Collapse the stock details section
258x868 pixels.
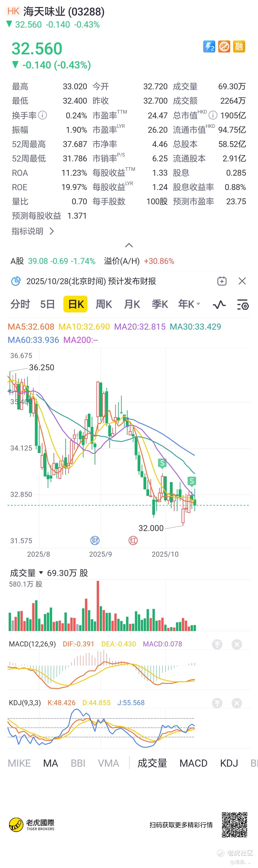click(x=129, y=245)
